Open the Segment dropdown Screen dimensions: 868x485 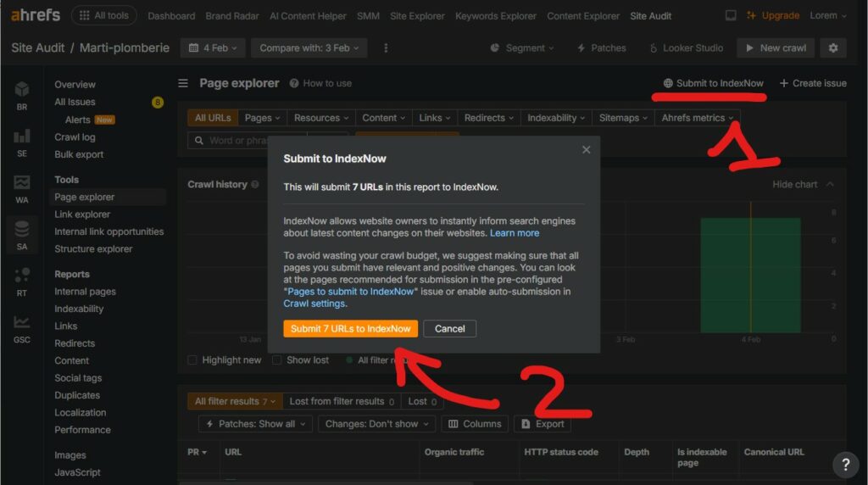pos(522,48)
